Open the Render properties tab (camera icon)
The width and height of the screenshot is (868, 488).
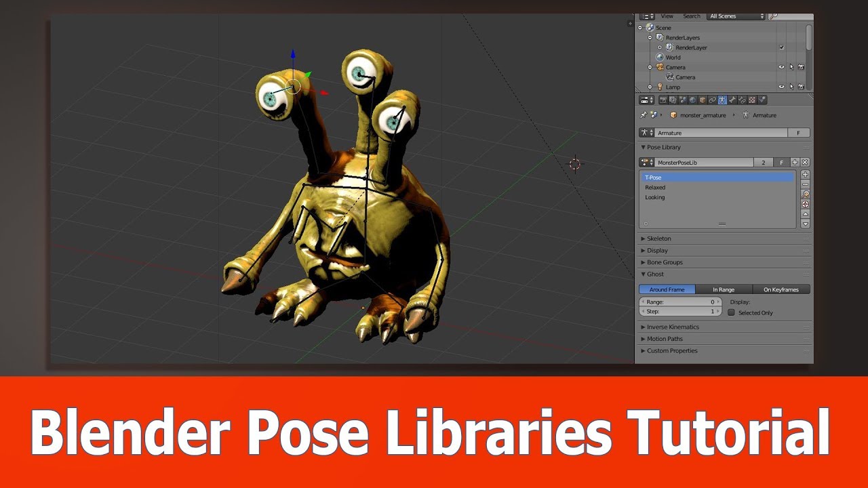[663, 100]
